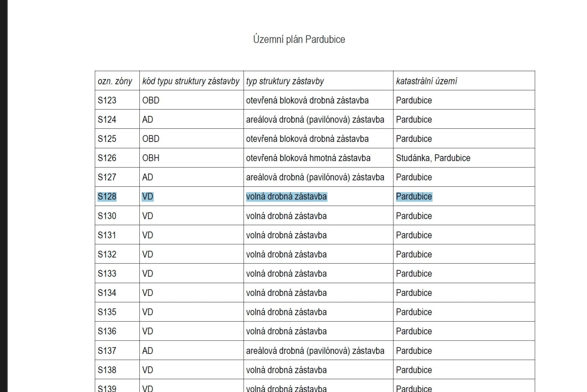Viewport: 587px width, 392px height.
Task: Click Pardubice in the S124 row
Action: point(414,120)
